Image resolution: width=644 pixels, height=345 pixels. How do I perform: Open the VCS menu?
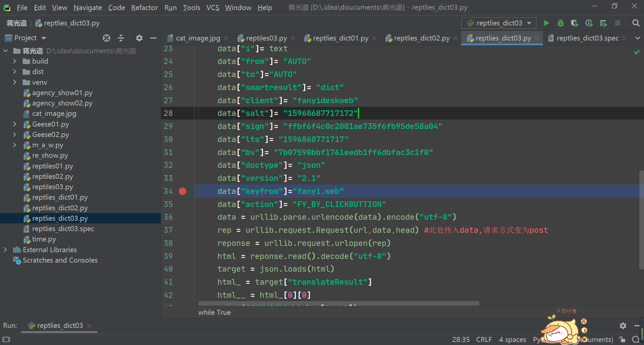[213, 7]
